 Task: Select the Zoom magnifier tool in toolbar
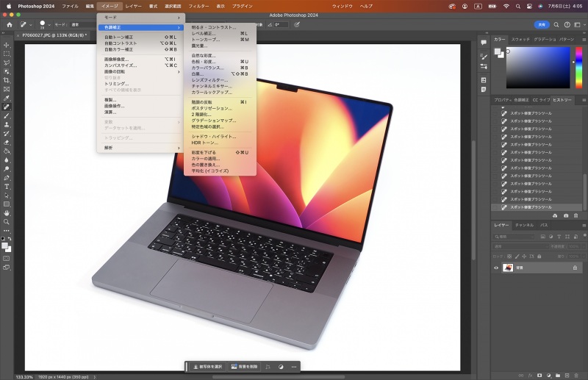coord(7,222)
